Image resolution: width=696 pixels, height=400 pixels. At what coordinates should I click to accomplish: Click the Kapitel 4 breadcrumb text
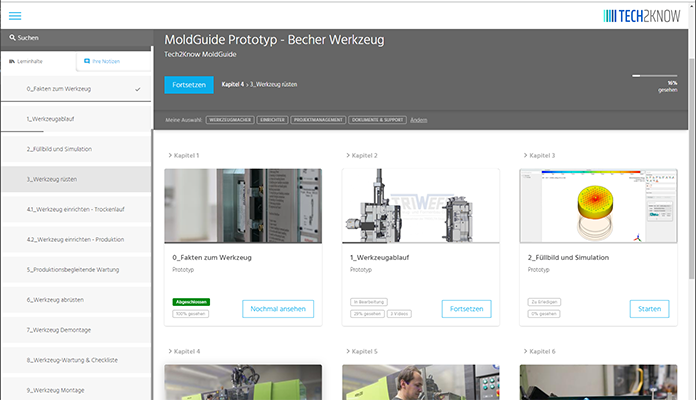click(233, 84)
